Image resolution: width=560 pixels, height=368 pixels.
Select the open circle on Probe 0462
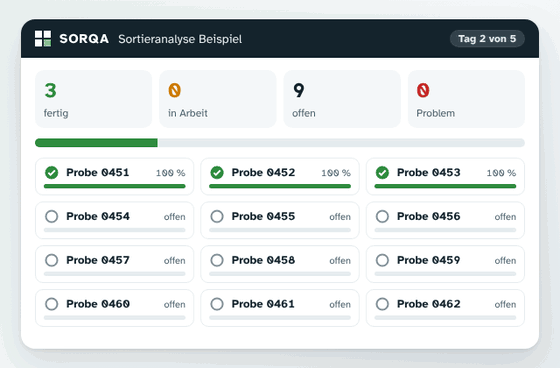coord(382,304)
